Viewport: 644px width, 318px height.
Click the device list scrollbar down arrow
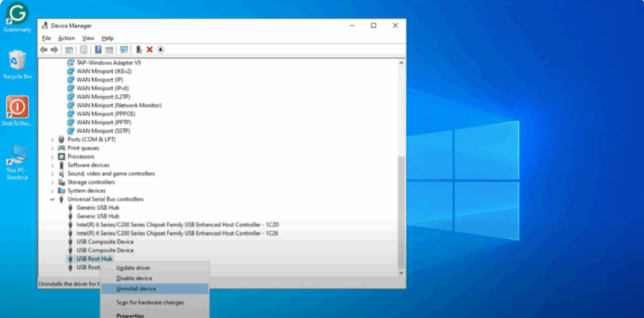pos(401,273)
